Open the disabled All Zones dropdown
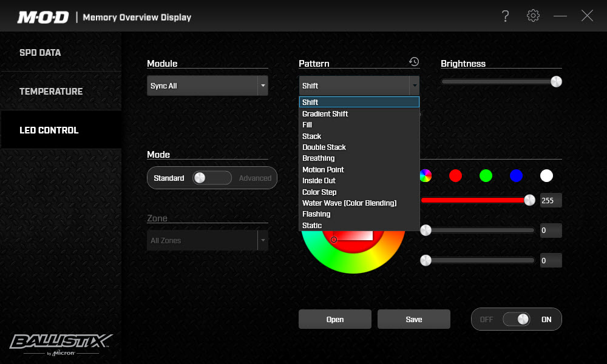 pyautogui.click(x=207, y=240)
